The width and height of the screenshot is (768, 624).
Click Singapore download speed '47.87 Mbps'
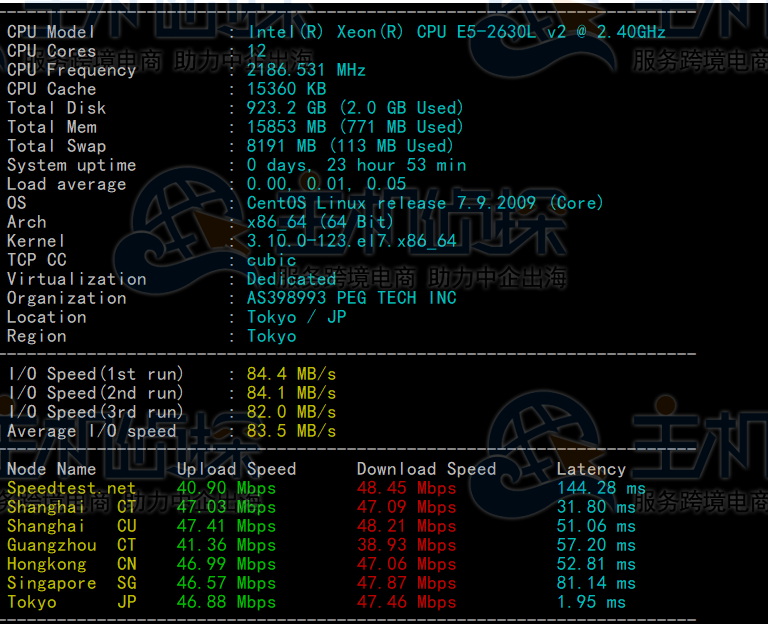coord(407,583)
